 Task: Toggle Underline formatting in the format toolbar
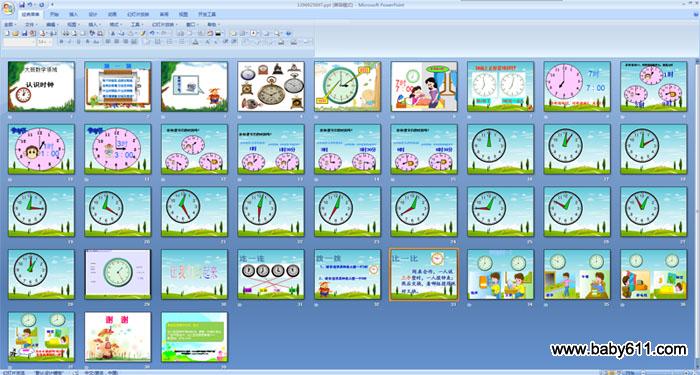pos(79,42)
